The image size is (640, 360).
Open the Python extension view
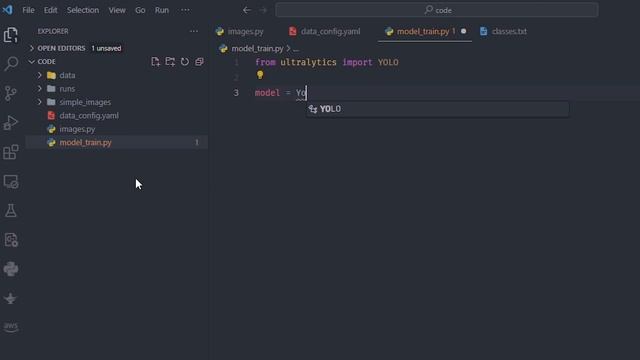pyautogui.click(x=11, y=269)
